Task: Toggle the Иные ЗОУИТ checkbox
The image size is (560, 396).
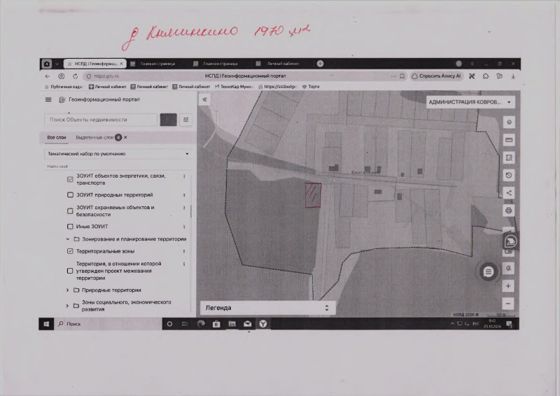Action: pos(70,226)
